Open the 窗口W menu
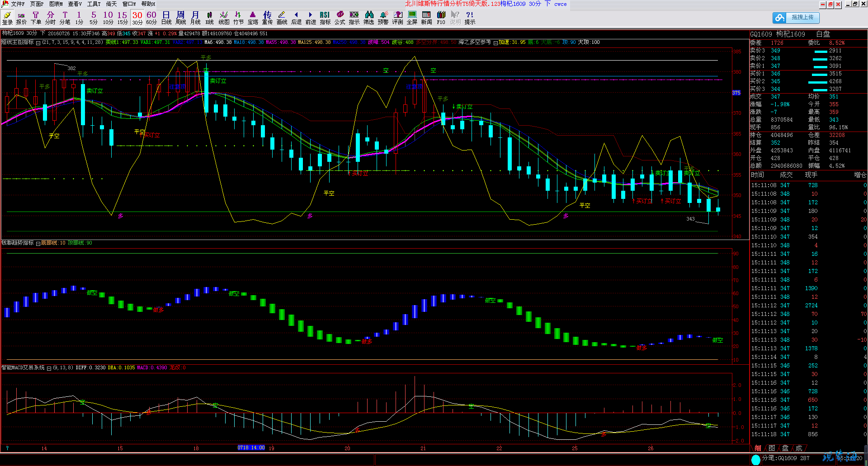868x466 pixels. point(129,4)
